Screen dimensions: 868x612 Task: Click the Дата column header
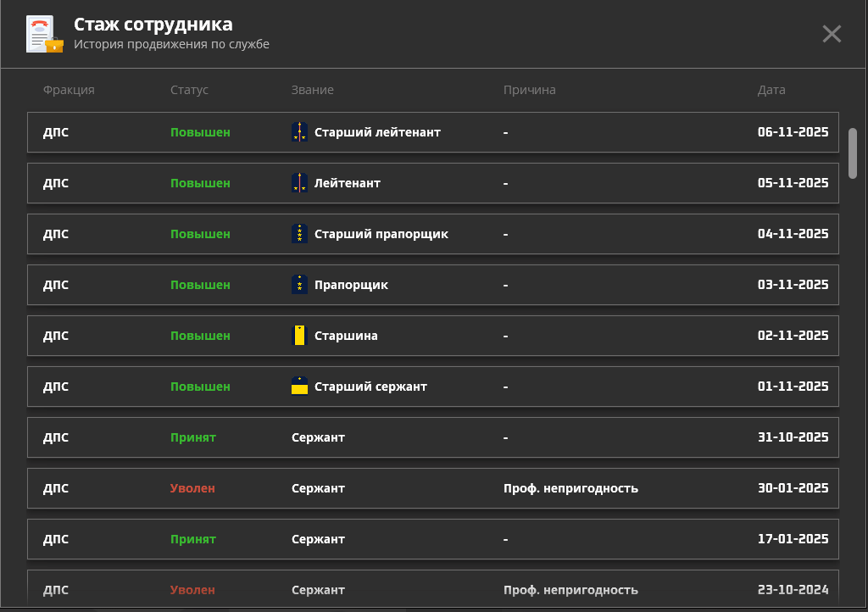tap(771, 90)
